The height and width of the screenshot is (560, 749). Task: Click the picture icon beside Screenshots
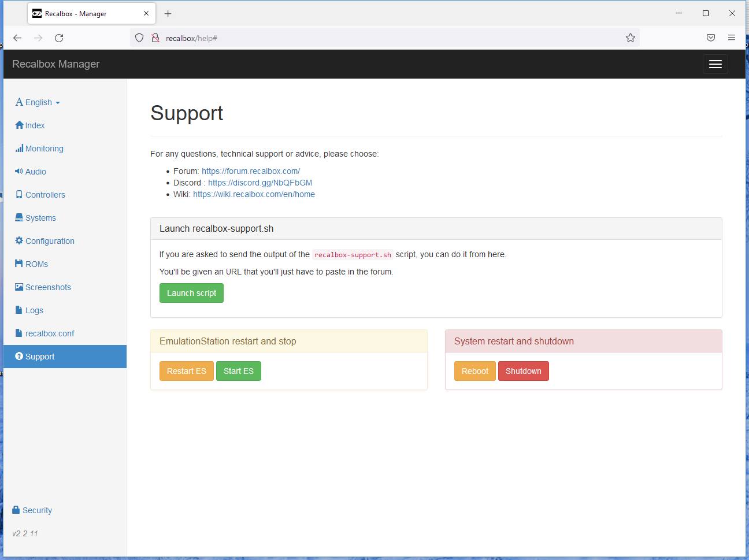point(19,287)
